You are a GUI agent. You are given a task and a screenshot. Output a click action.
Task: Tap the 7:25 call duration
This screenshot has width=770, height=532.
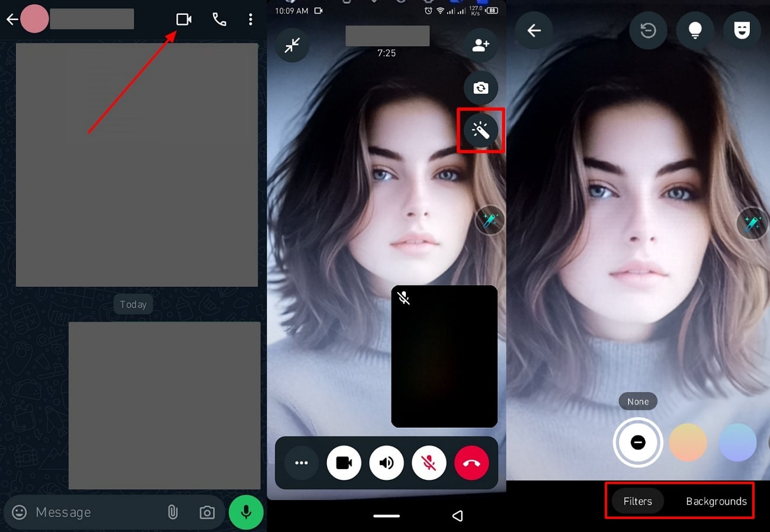(387, 53)
